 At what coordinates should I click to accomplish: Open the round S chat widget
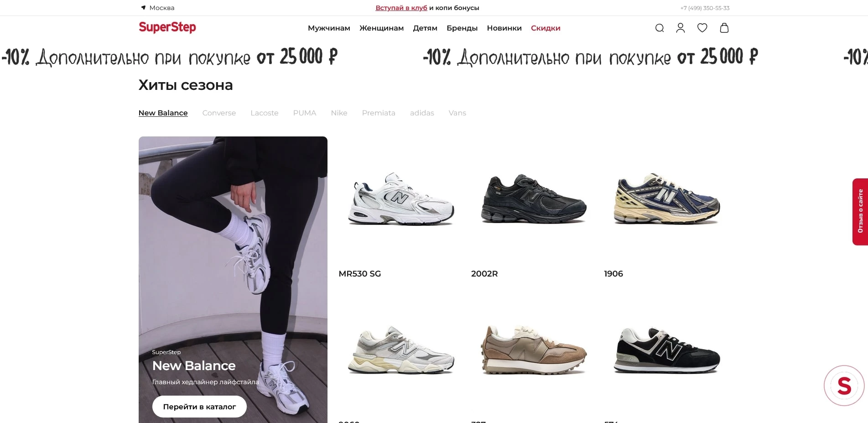(844, 386)
